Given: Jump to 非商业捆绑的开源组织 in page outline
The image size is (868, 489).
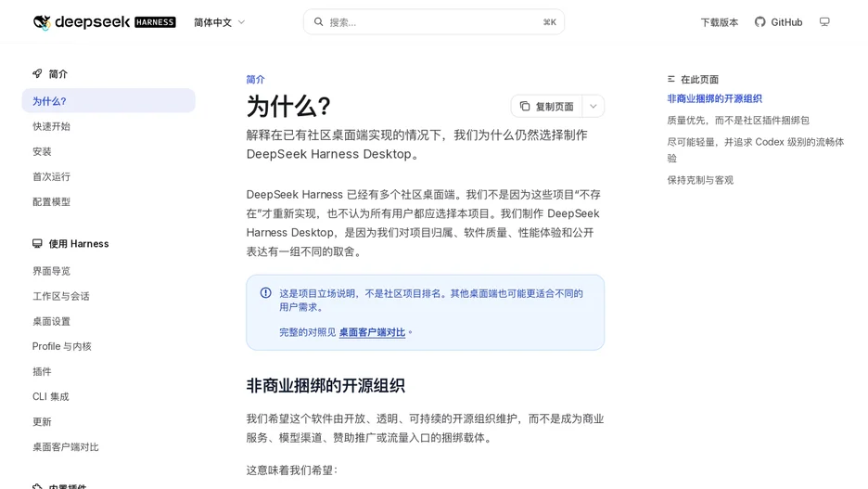Looking at the screenshot, I should (x=714, y=98).
